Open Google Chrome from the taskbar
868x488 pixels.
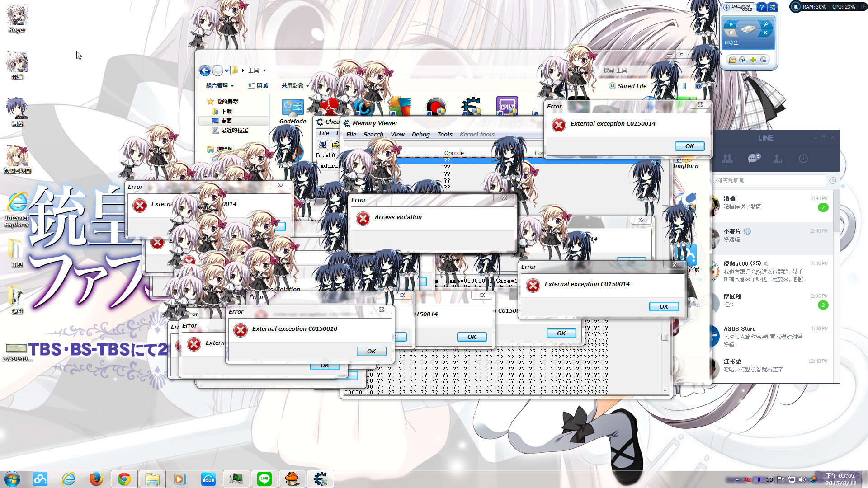click(x=124, y=479)
